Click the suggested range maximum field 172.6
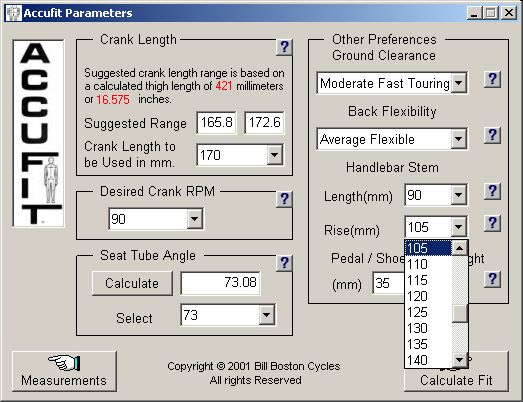Image resolution: width=523 pixels, height=402 pixels. click(x=264, y=122)
